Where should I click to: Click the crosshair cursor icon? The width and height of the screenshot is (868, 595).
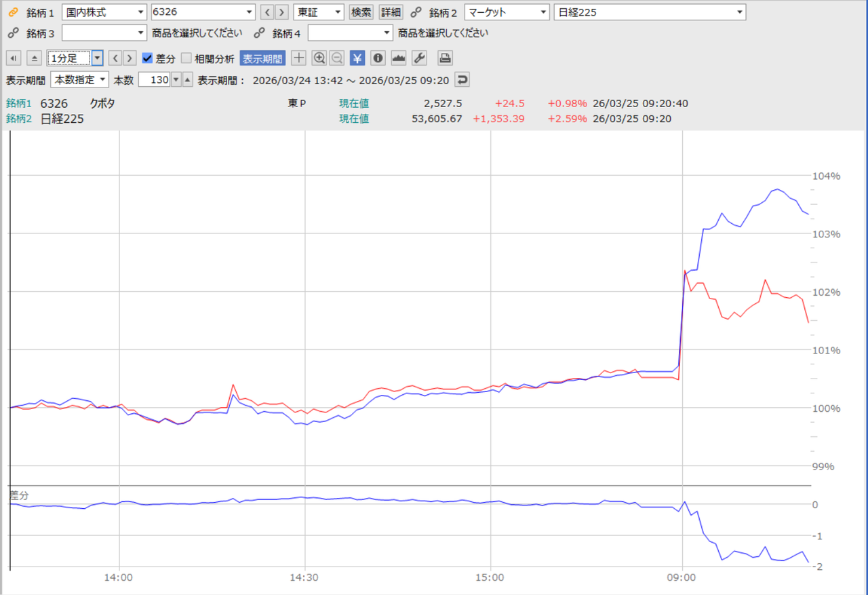click(x=298, y=58)
